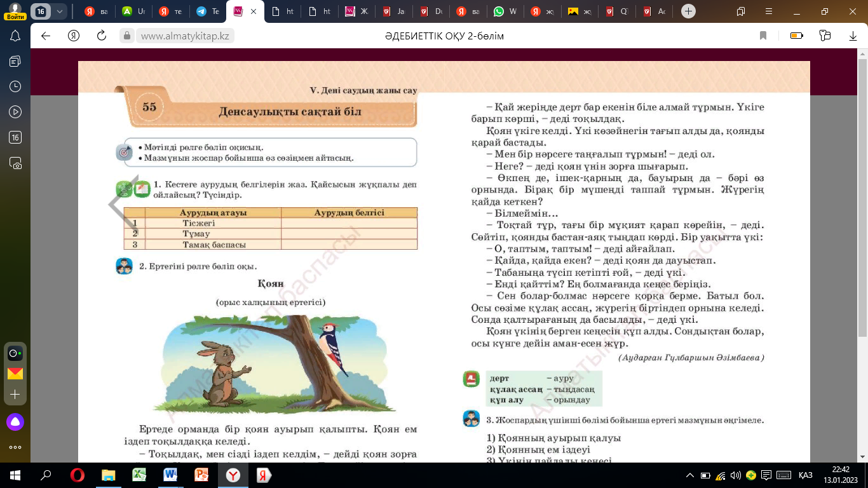868x488 pixels.
Task: Show hidden system tray icons chevron
Action: (690, 475)
